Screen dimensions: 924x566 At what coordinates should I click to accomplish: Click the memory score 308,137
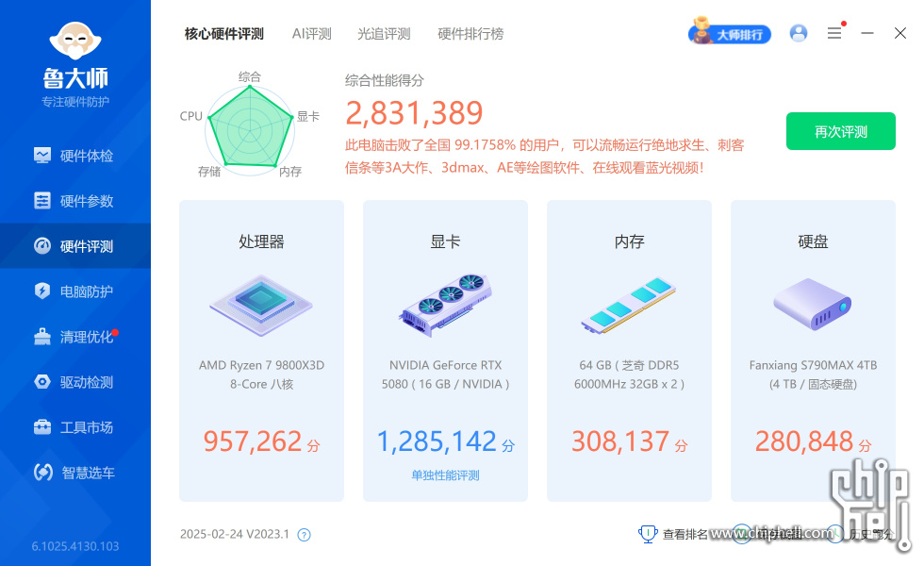pos(620,441)
